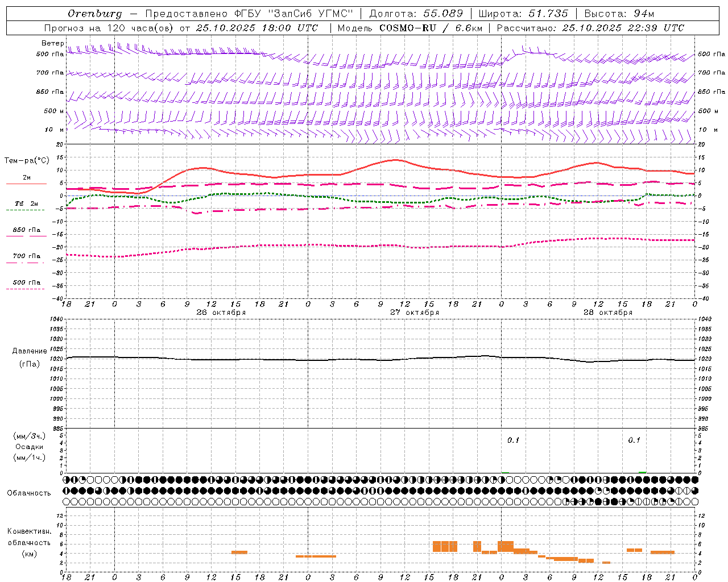Viewport: 728px width, 582px height.
Task: Select the (мм/1ч.) precipitation unit label
Action: 30,458
